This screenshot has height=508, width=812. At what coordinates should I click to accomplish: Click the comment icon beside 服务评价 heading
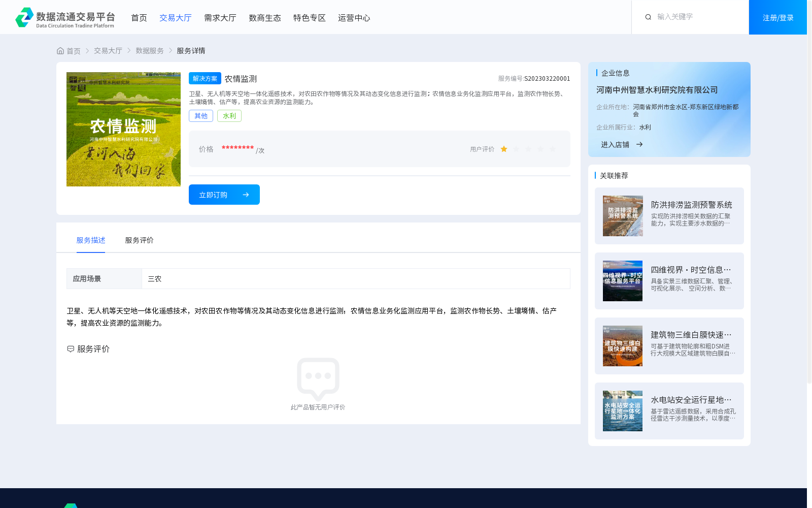click(71, 349)
